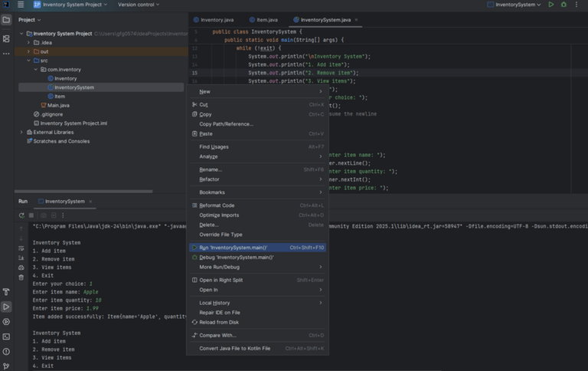
Task: Toggle the Problems tool window icon
Action: point(6,351)
